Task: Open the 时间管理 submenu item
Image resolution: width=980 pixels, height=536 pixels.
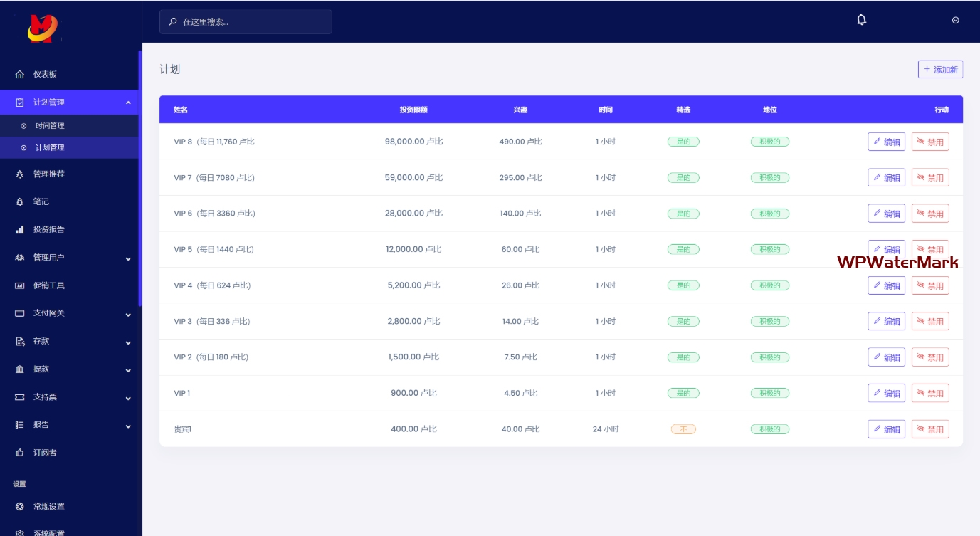Action: [x=50, y=126]
